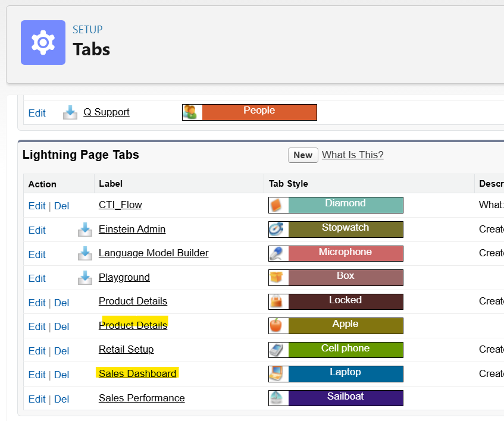Click the Microphone tab style icon
Screen dimensions: 504x421
coord(278,254)
